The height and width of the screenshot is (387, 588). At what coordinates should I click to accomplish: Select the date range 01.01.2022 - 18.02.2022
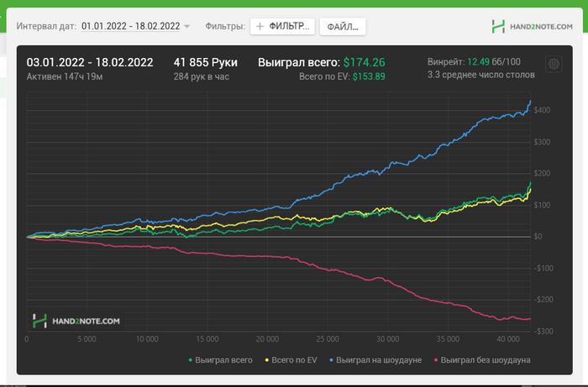point(130,26)
